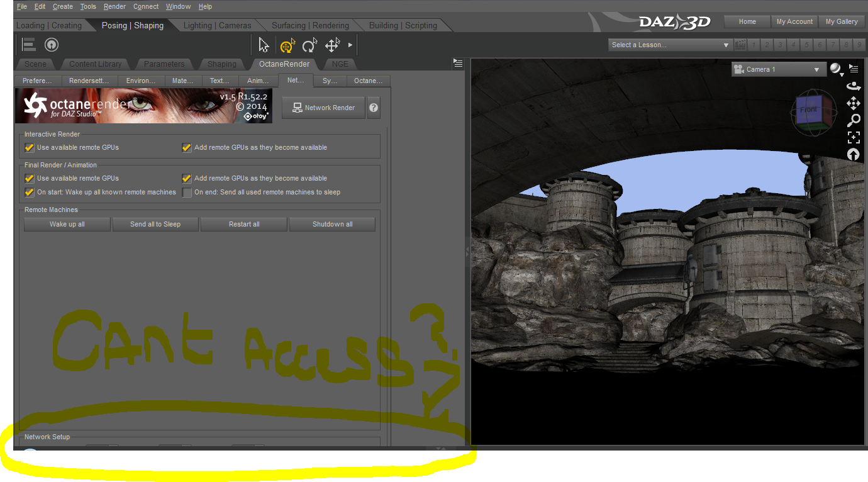Open the Edit menu
868x482 pixels.
click(x=40, y=6)
